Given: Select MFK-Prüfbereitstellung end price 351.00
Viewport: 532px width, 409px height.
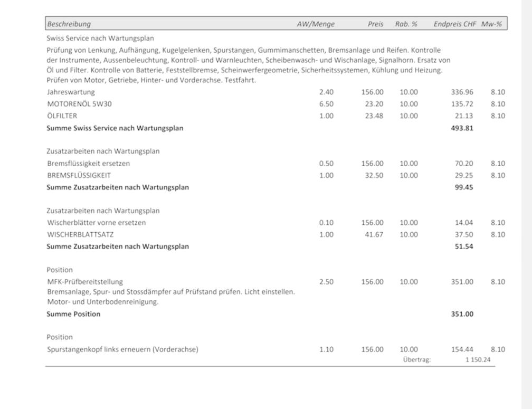Looking at the screenshot, I should click(x=462, y=282).
